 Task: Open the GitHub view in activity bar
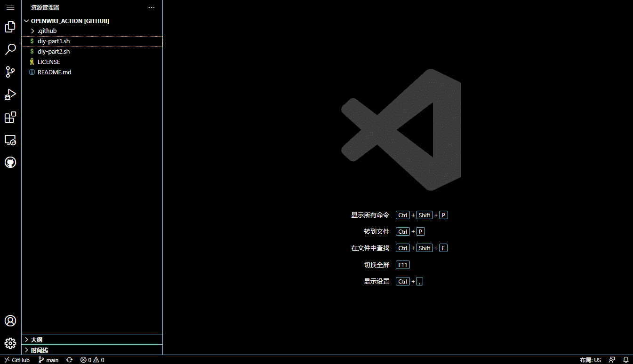10,162
